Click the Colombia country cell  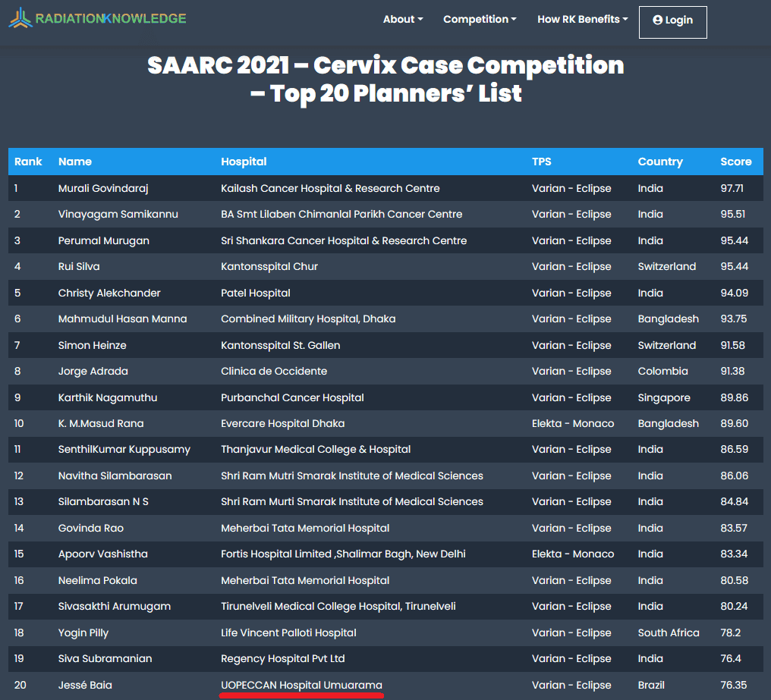[x=662, y=371]
